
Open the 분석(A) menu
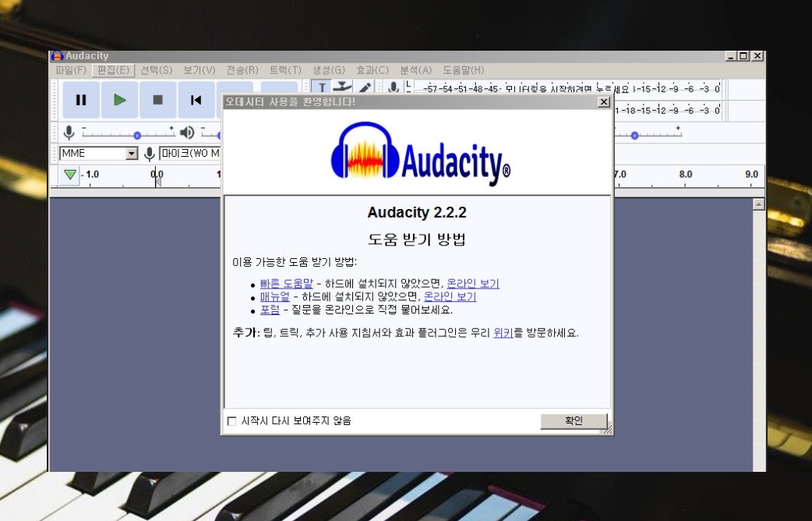[x=416, y=70]
